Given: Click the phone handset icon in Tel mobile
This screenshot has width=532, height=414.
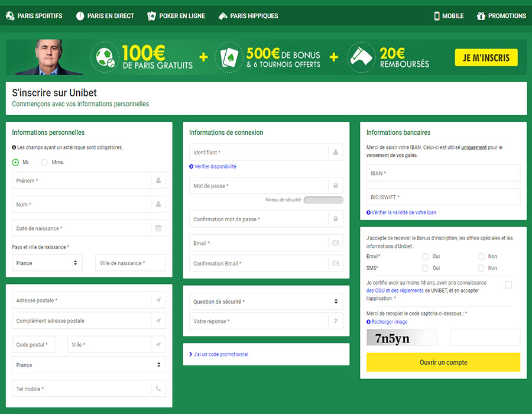Looking at the screenshot, I should [x=158, y=389].
